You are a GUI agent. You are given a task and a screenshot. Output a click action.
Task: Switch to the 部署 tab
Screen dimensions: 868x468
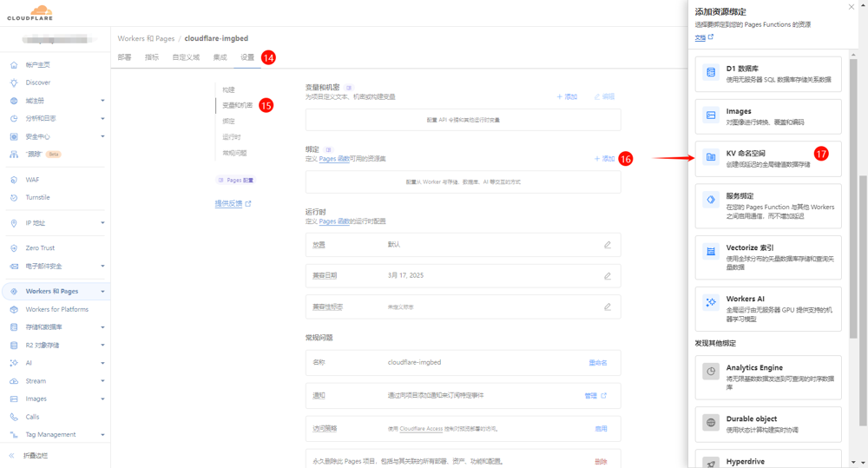[125, 57]
